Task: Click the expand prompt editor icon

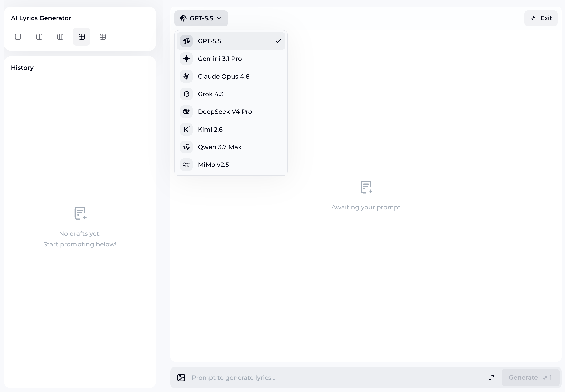Action: (x=491, y=378)
